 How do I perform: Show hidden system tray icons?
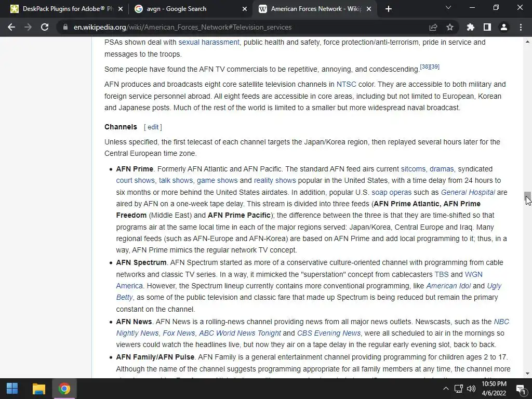click(446, 389)
